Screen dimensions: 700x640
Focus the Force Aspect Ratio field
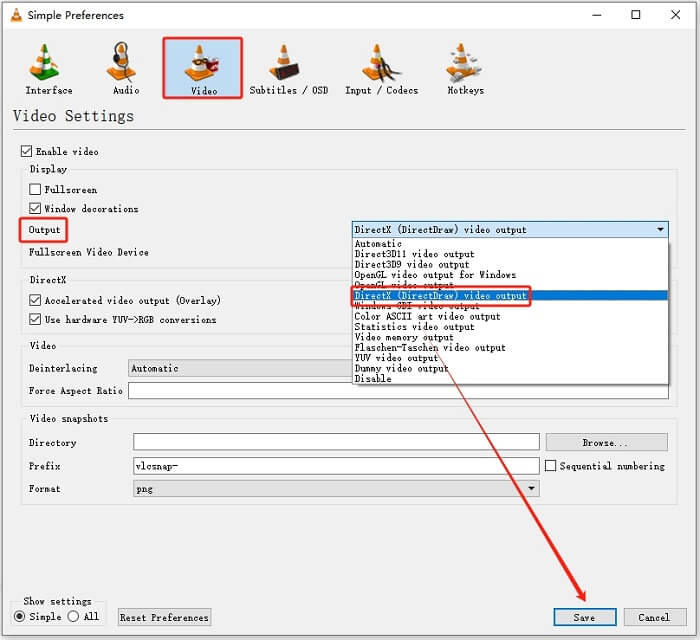point(398,391)
